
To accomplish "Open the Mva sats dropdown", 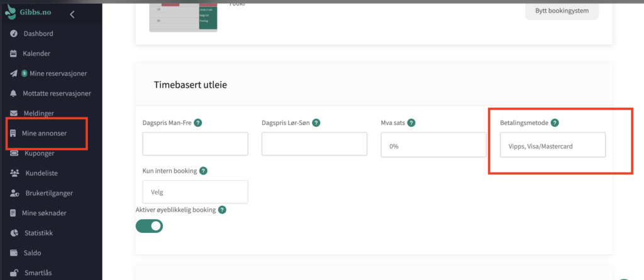I will click(x=433, y=146).
